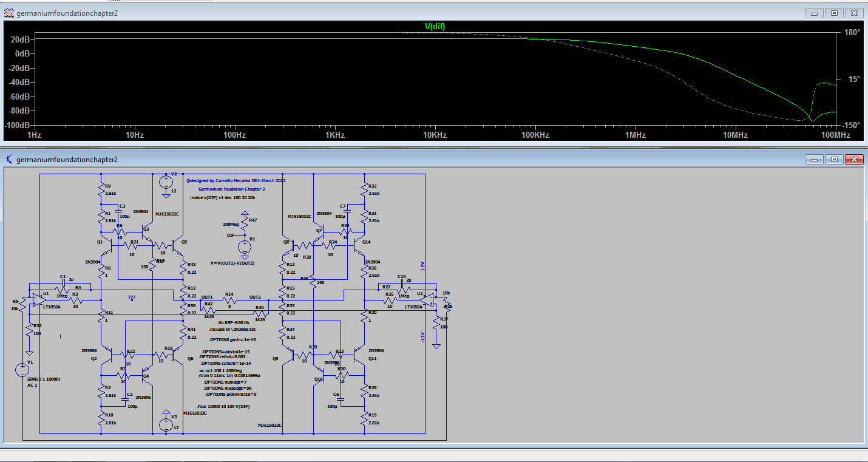This screenshot has height=462, width=868.
Task: Click the ??? text in the schematic
Action: [x=131, y=297]
